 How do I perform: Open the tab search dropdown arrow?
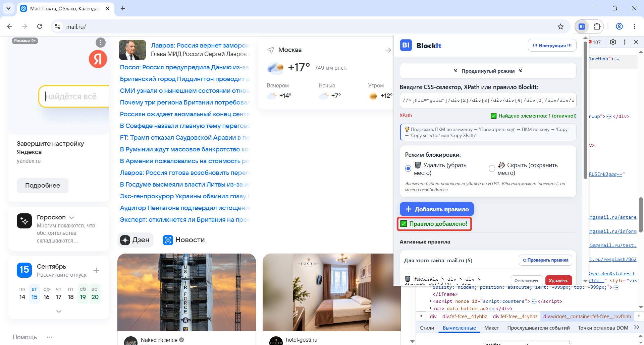(8, 8)
